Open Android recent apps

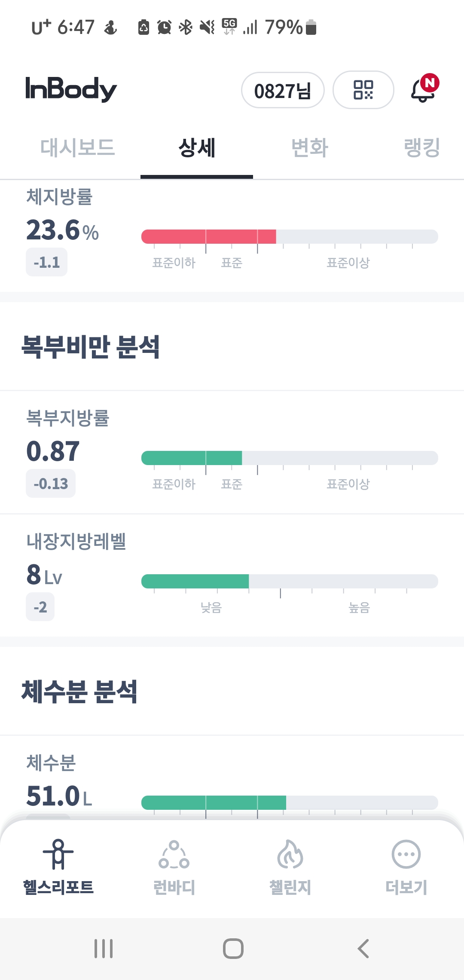tap(104, 948)
